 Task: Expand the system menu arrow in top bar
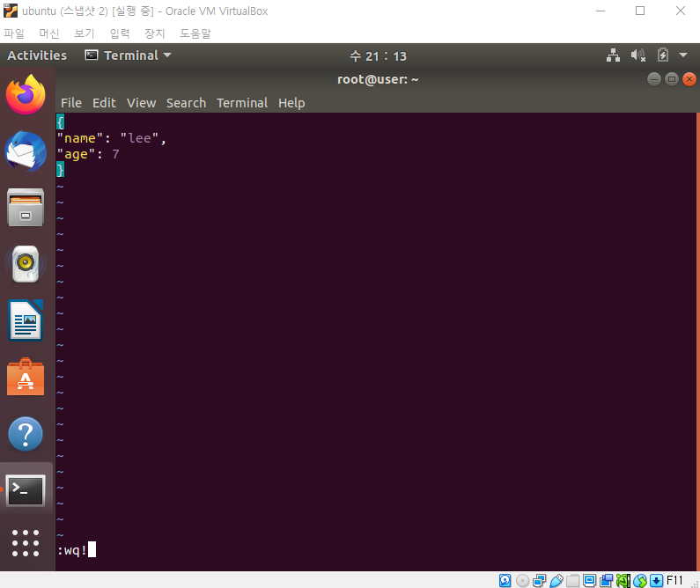(x=683, y=55)
